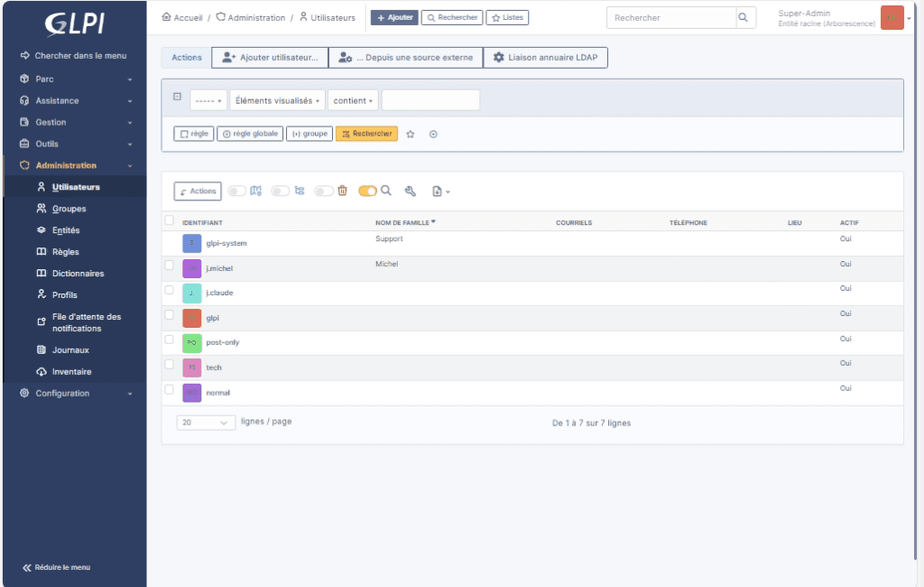Click the glpi-system user avatar
Image resolution: width=924 pixels, height=587 pixels.
pyautogui.click(x=191, y=243)
